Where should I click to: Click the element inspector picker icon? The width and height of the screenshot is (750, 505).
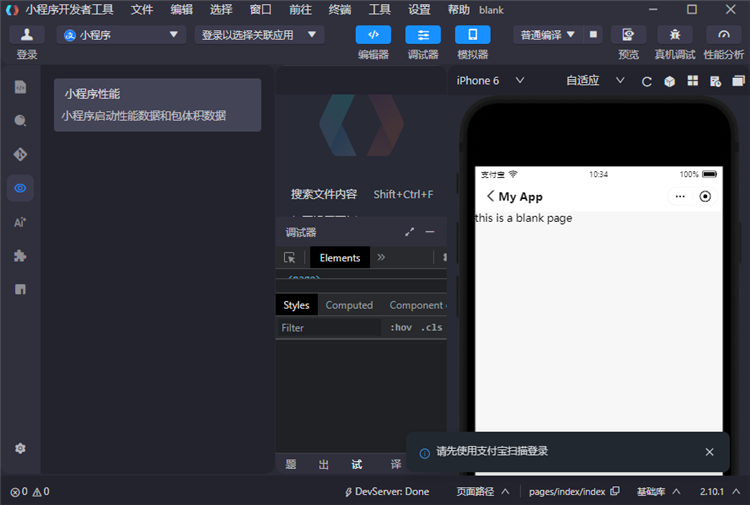pos(290,258)
